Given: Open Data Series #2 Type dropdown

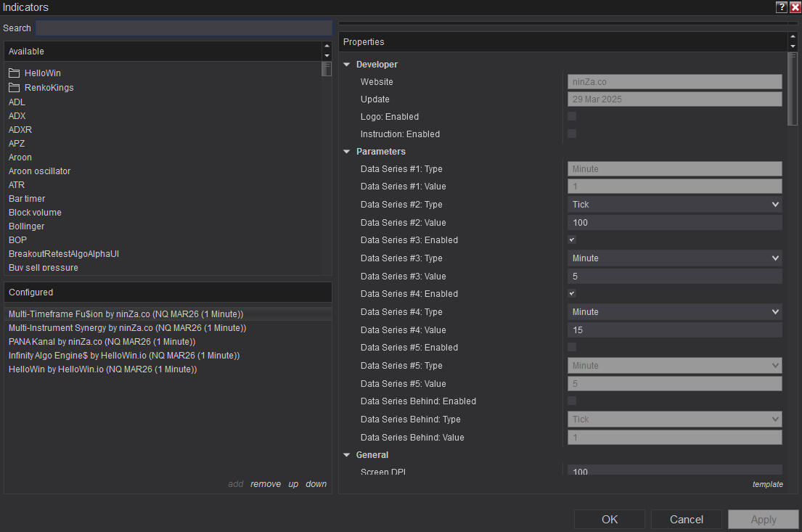Looking at the screenshot, I should [x=674, y=205].
